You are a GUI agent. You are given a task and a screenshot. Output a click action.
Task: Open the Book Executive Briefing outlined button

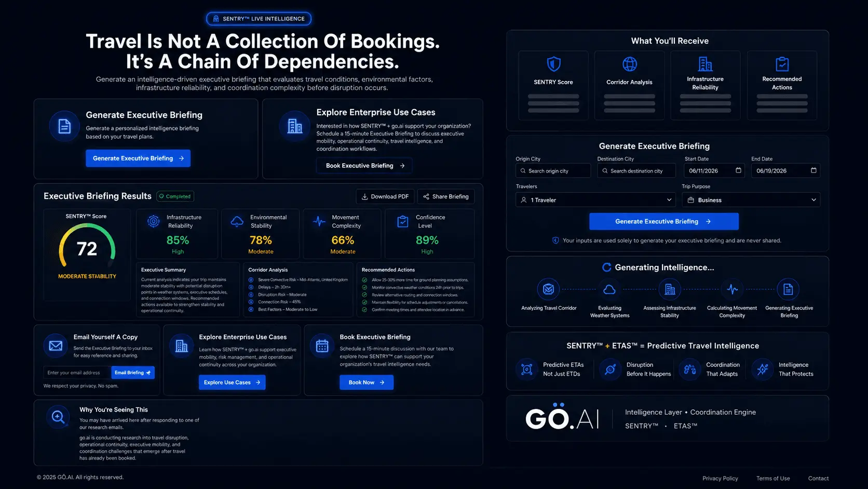[x=364, y=166]
